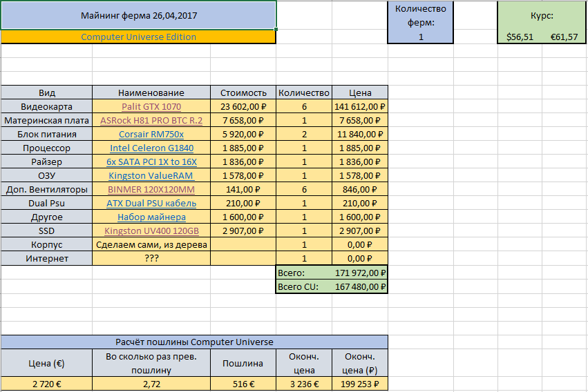The image size is (588, 392).
Task: Select the Доп. Вентиляторы row label
Action: (46, 190)
